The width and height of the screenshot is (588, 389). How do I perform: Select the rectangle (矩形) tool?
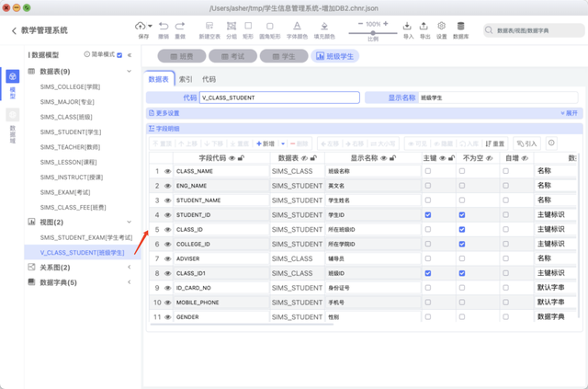click(248, 26)
